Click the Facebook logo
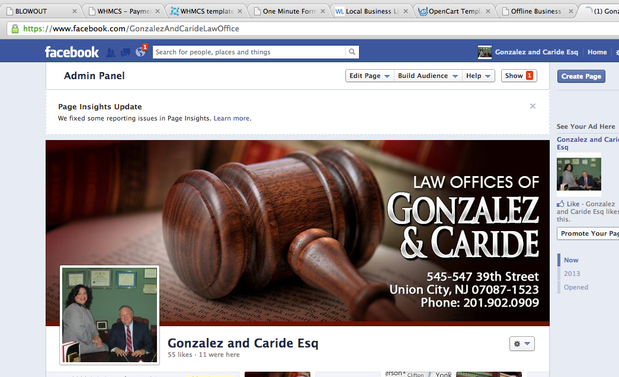 71,52
